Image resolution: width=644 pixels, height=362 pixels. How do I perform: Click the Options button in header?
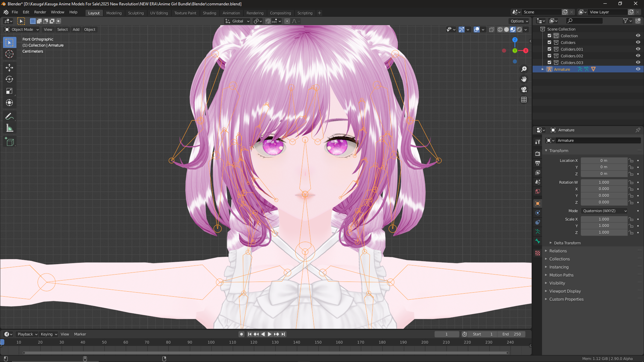click(519, 21)
